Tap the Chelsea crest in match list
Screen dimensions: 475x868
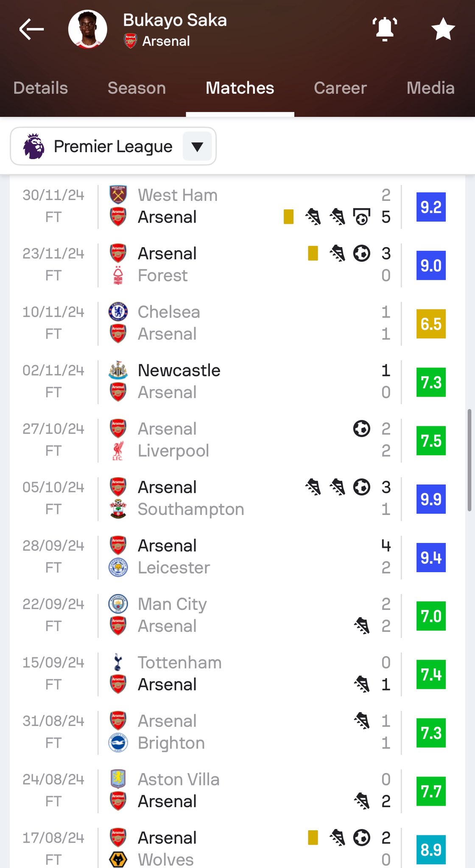[118, 312]
